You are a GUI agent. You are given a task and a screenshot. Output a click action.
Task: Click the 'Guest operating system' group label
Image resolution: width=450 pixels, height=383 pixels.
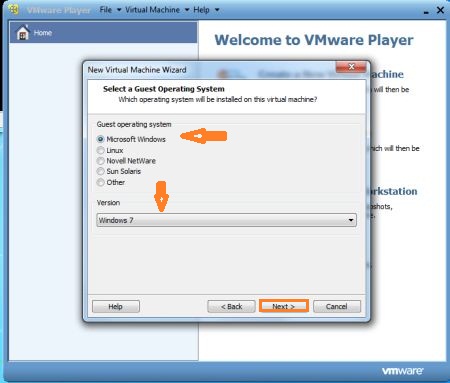pos(134,124)
